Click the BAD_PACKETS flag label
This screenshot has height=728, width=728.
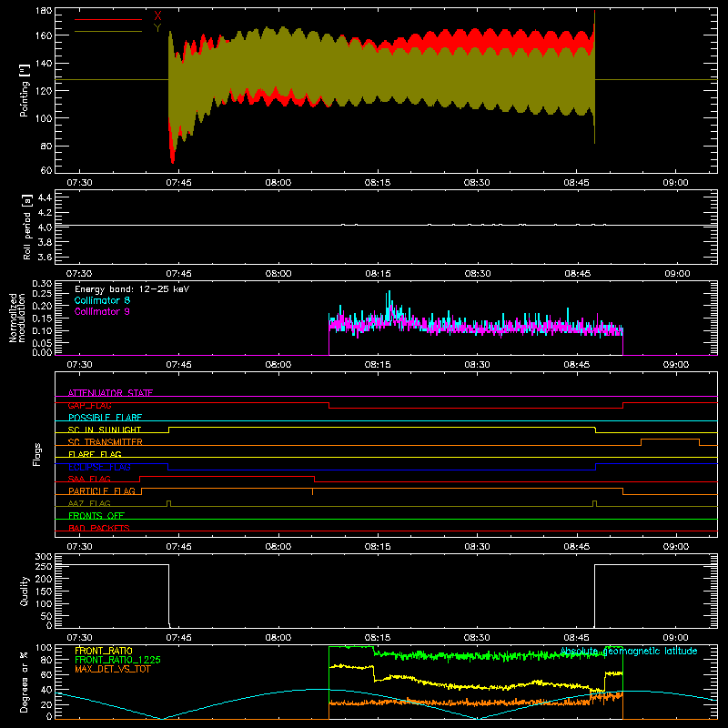(x=99, y=528)
